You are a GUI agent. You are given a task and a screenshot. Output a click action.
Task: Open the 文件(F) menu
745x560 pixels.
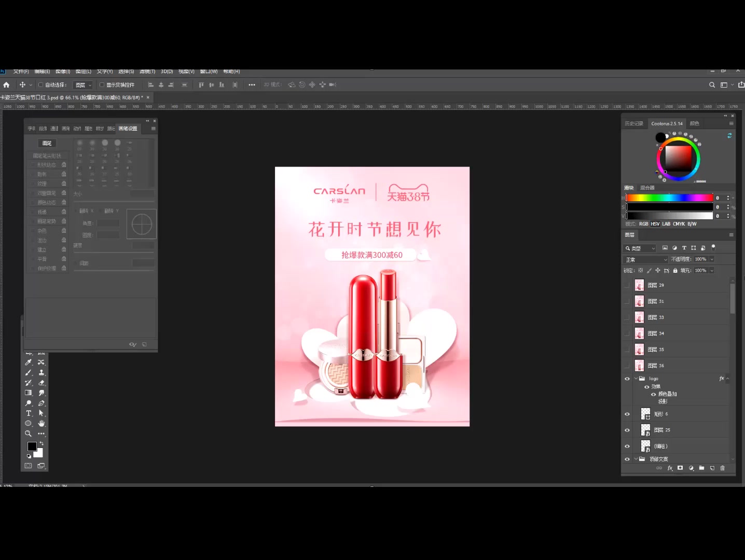21,72
